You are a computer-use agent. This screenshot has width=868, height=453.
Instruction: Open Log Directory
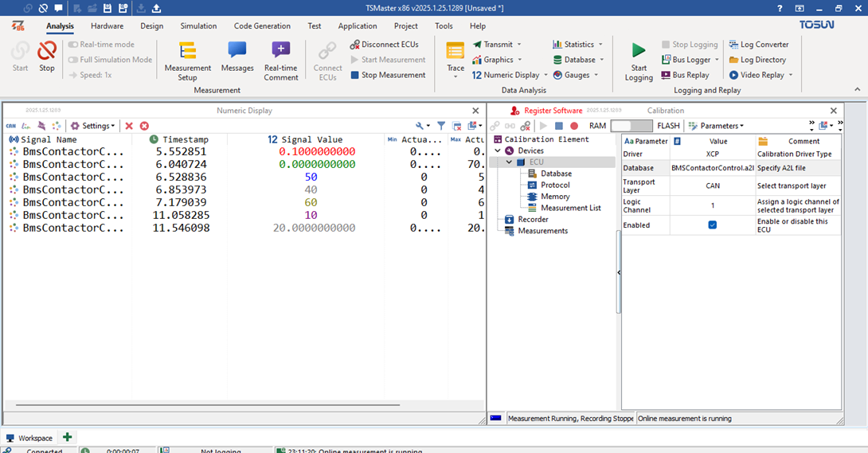point(757,60)
